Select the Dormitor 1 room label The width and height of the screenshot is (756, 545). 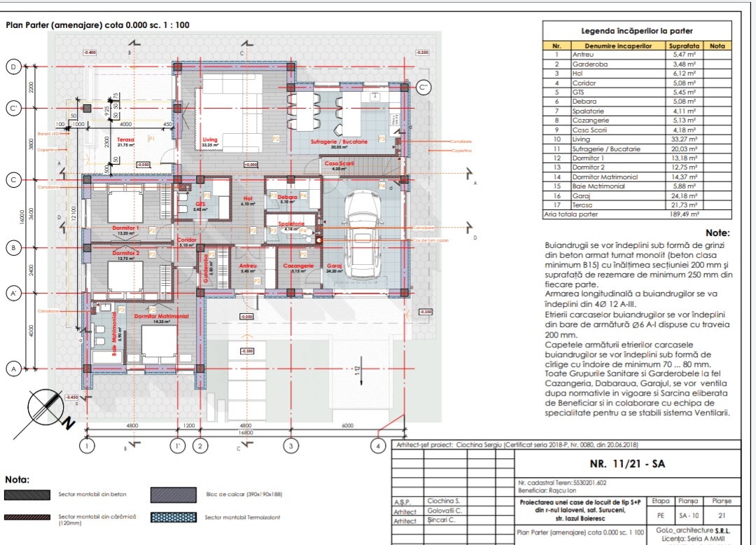click(127, 228)
